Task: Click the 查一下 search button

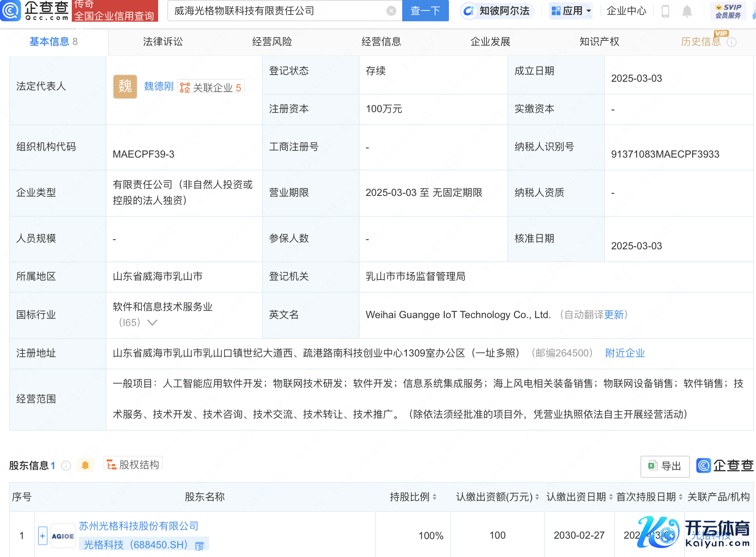Action: (425, 11)
